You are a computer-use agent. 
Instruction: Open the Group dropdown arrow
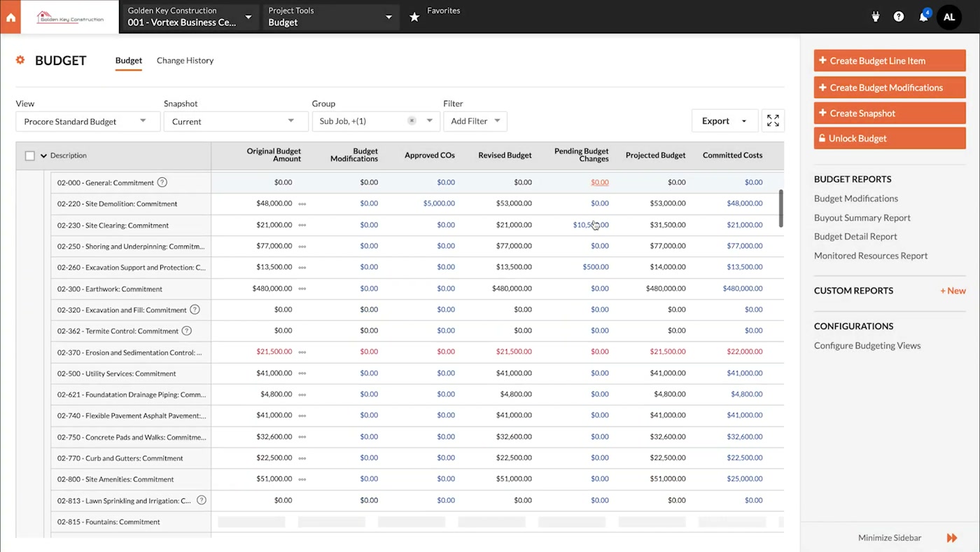[x=429, y=120]
